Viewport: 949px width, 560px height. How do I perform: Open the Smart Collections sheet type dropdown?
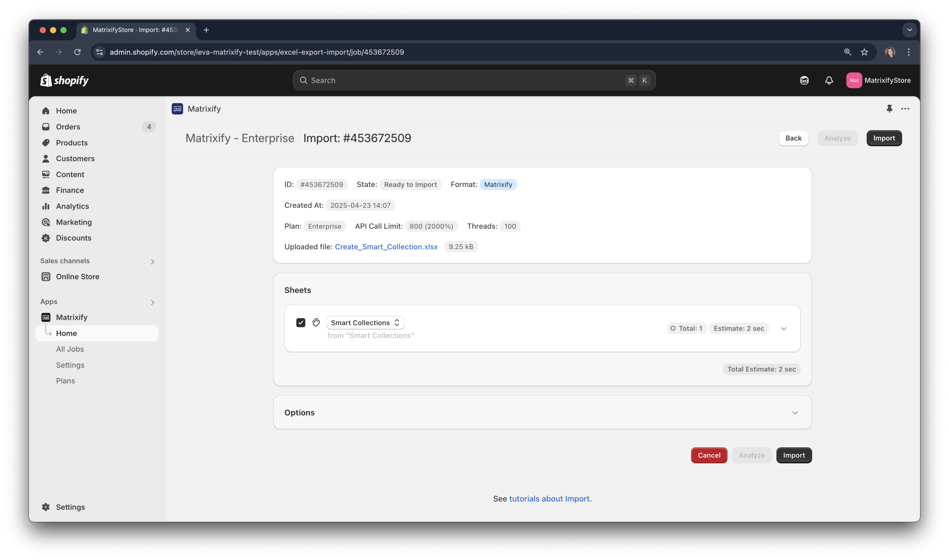point(365,323)
